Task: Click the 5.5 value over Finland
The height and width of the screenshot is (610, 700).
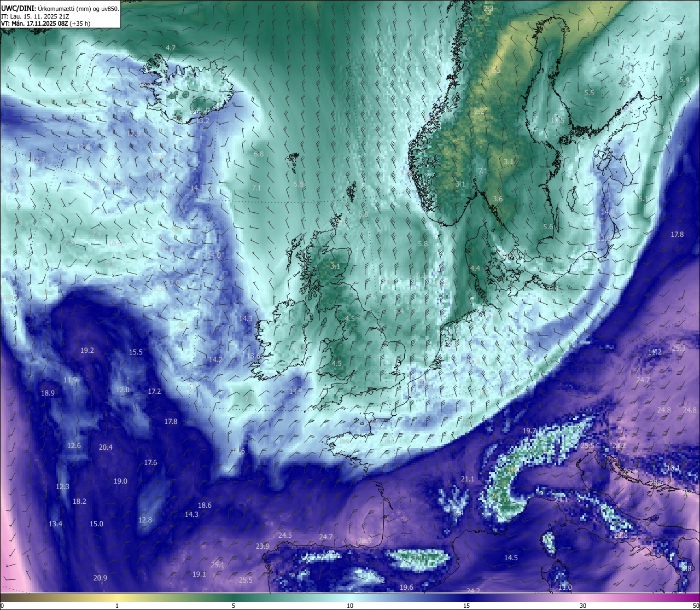Action: [589, 93]
